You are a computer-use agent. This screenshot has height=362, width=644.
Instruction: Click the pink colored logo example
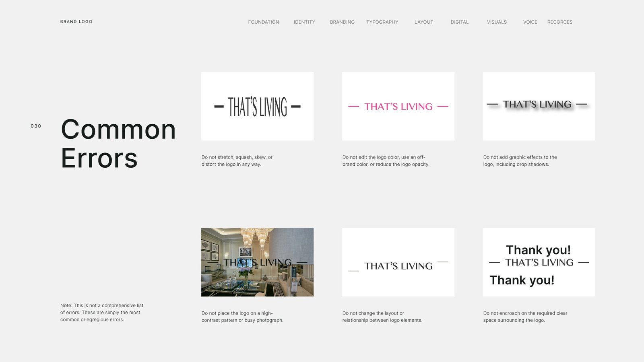click(398, 106)
